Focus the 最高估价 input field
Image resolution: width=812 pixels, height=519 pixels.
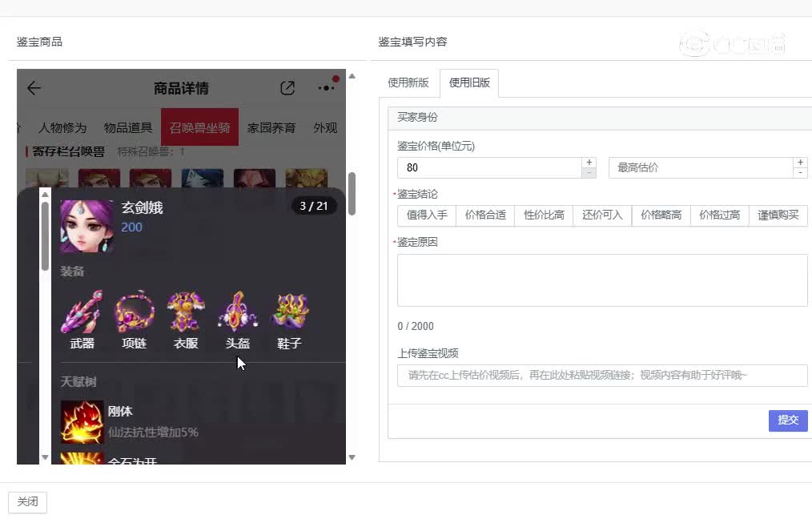701,168
